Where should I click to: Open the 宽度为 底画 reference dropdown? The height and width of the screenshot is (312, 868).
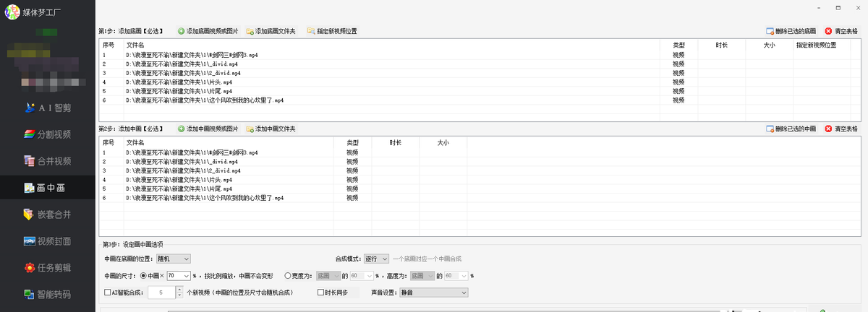coord(328,275)
